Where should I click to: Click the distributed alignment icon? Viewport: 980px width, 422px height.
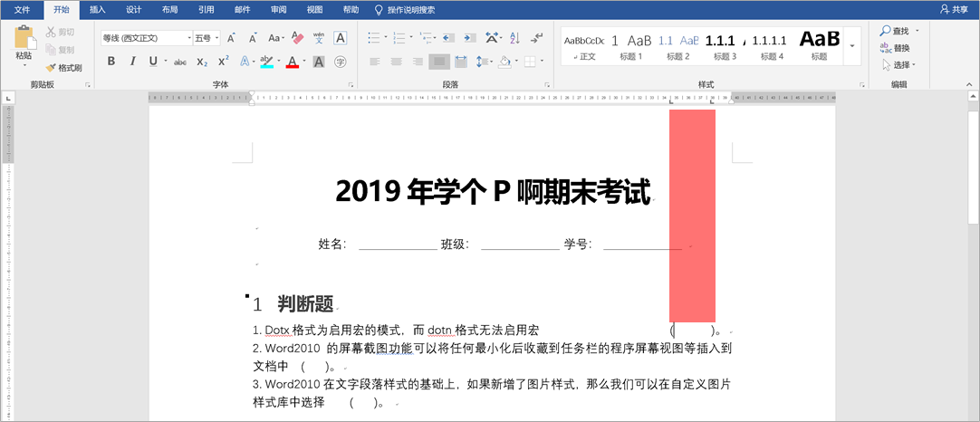pos(461,62)
